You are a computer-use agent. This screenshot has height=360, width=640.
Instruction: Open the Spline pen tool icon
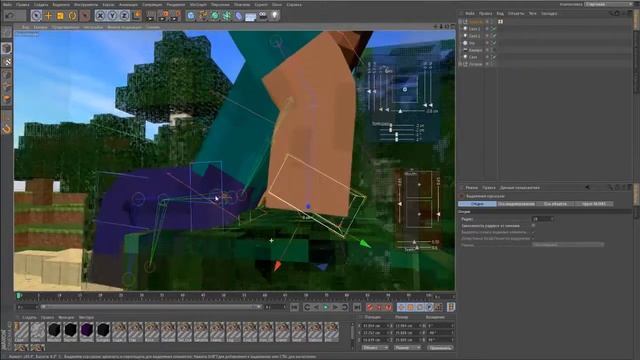pyautogui.click(x=203, y=16)
